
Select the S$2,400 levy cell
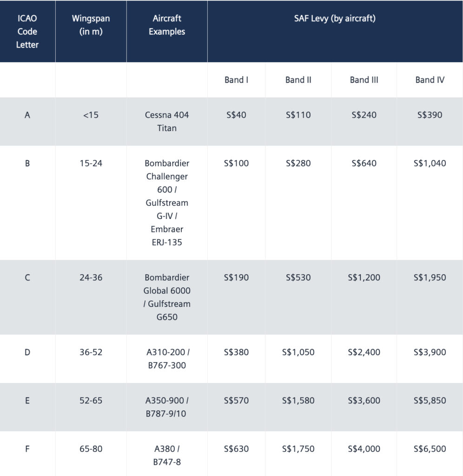point(364,352)
